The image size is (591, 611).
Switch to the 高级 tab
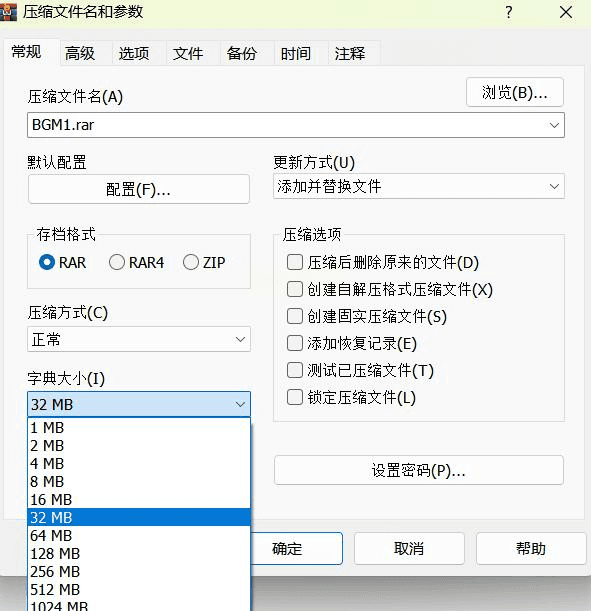pyautogui.click(x=80, y=53)
